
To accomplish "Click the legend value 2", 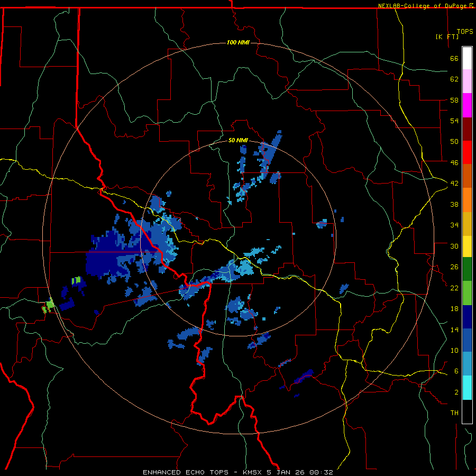I will pos(456,392).
